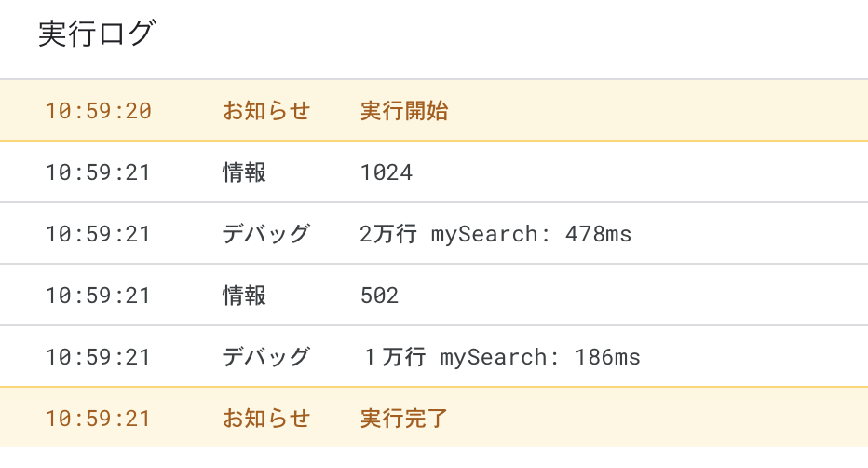
Task: Click the timestamp of the 実行完了 row
Action: tap(98, 419)
